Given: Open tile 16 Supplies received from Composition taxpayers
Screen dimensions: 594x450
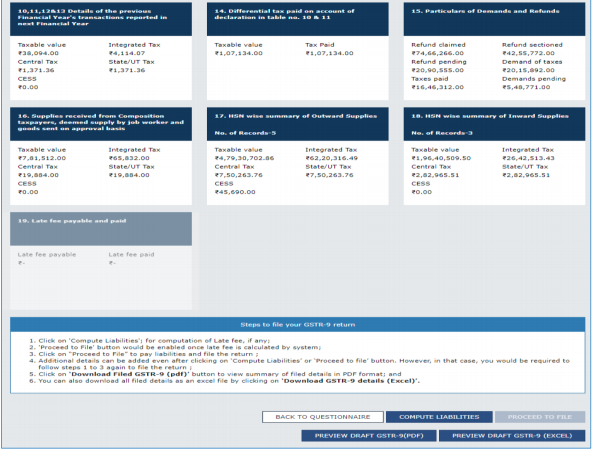Looking at the screenshot, I should [101, 156].
